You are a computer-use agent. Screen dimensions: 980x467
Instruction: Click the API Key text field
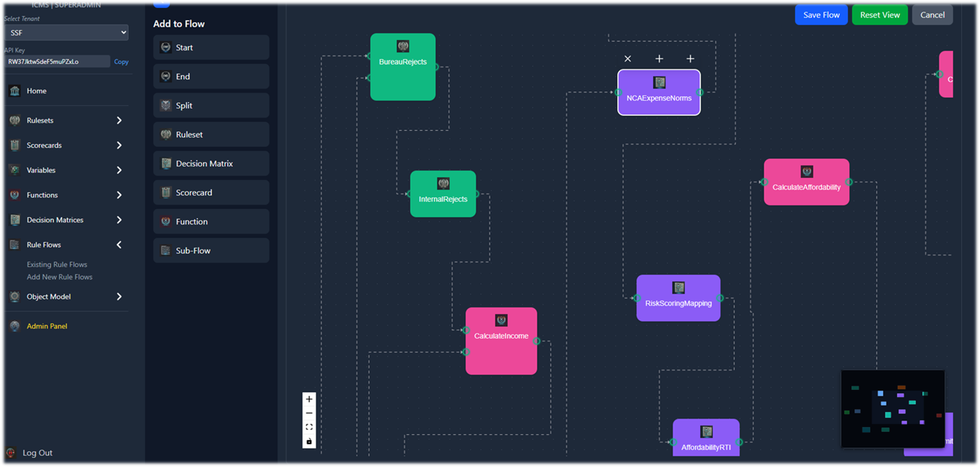[57, 61]
